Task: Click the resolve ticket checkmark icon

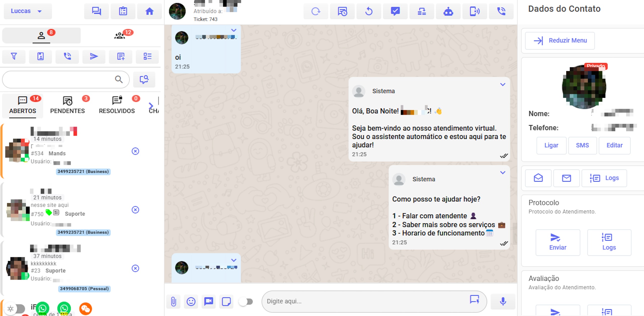Action: [x=395, y=11]
